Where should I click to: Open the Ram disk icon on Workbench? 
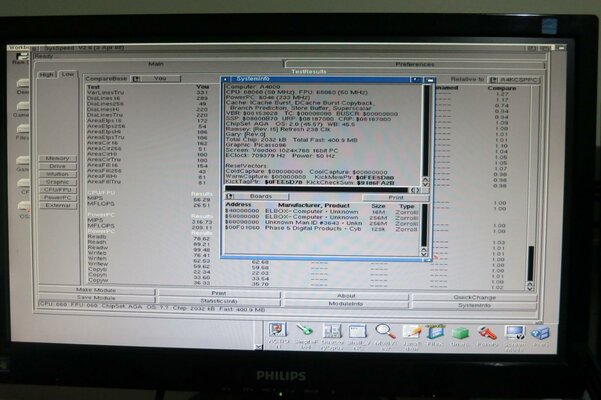[19, 57]
